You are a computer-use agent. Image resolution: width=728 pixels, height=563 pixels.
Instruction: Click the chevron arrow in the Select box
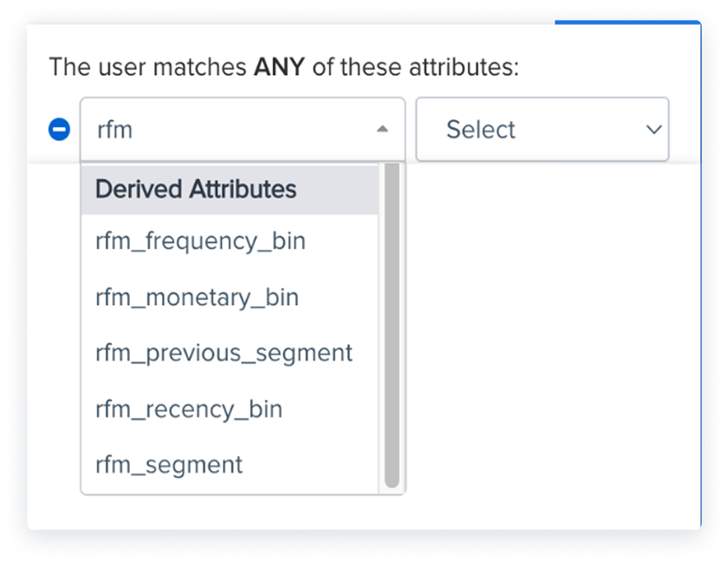[x=654, y=130]
